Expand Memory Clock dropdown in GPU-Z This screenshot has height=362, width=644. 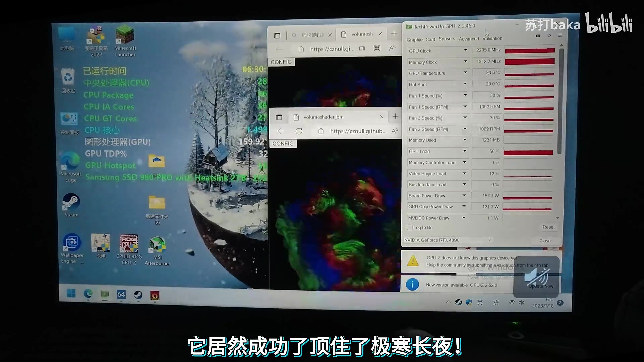[465, 61]
